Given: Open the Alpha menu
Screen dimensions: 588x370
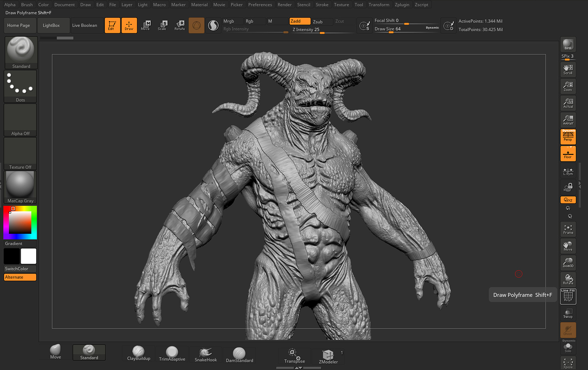Looking at the screenshot, I should tap(10, 4).
